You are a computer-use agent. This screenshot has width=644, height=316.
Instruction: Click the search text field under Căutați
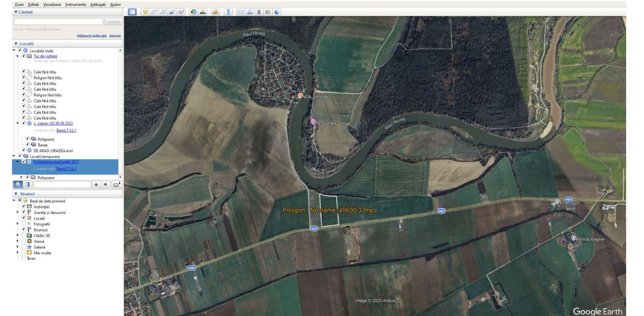[x=58, y=21]
